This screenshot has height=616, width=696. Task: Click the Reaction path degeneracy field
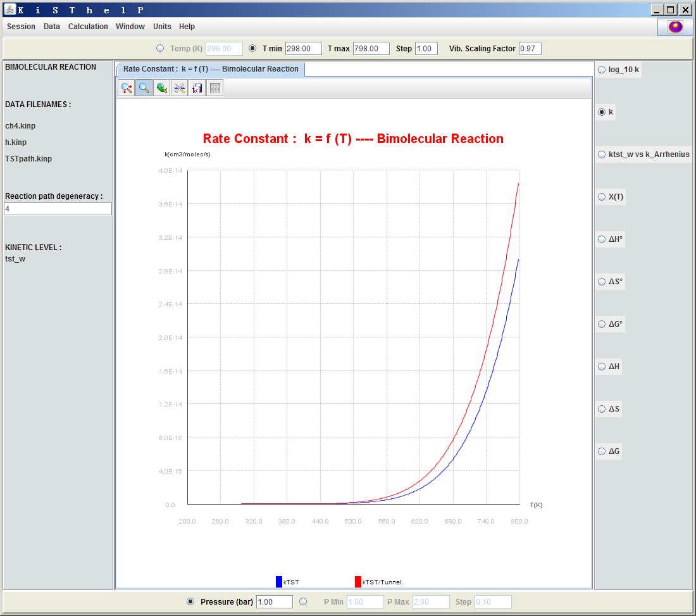point(58,209)
